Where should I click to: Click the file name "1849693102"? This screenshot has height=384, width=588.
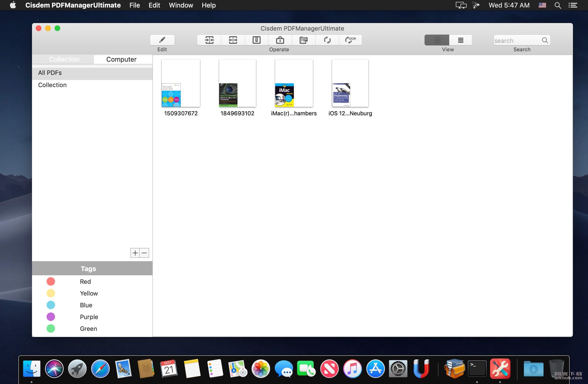[x=237, y=113]
